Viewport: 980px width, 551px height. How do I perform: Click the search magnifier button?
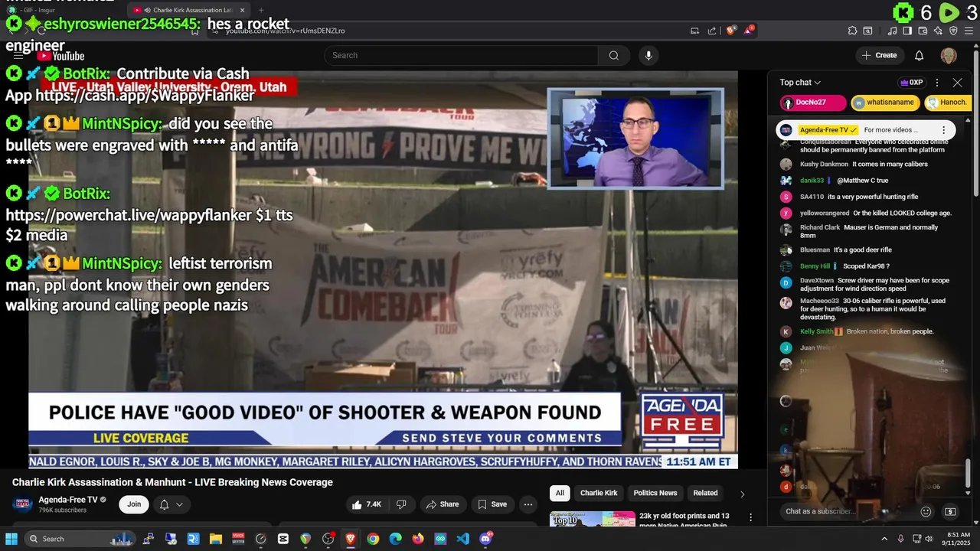pos(613,55)
